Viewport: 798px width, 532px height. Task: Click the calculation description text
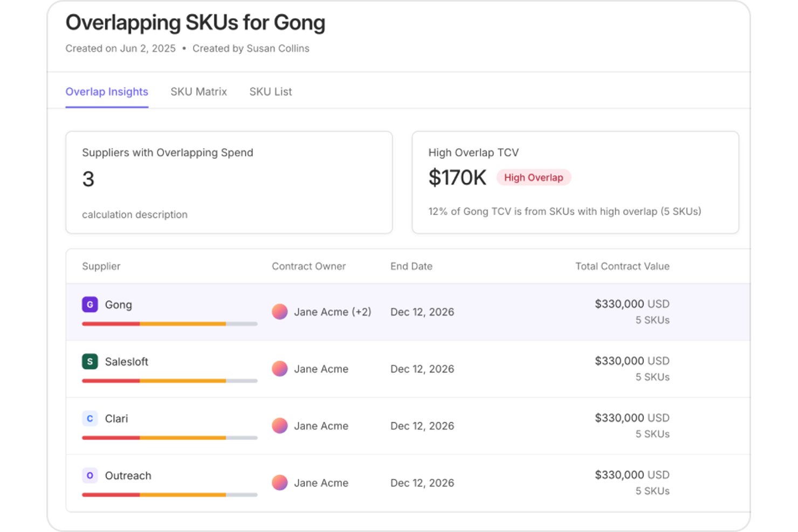point(135,215)
